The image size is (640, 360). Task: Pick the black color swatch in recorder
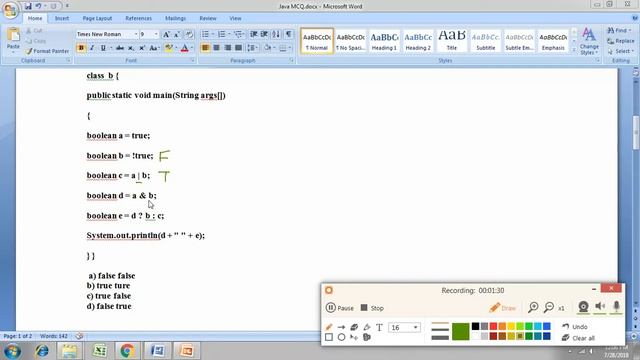pos(475,326)
